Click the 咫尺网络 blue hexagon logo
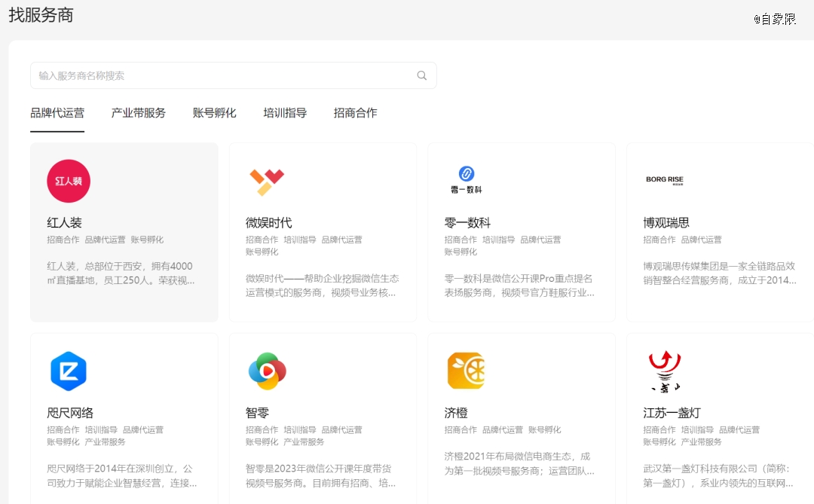This screenshot has height=504, width=814. pyautogui.click(x=69, y=371)
